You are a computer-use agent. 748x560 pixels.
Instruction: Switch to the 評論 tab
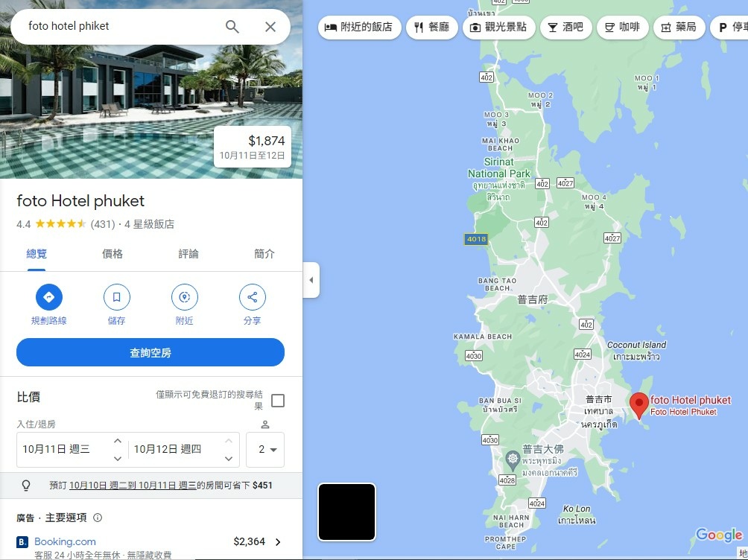pos(188,254)
